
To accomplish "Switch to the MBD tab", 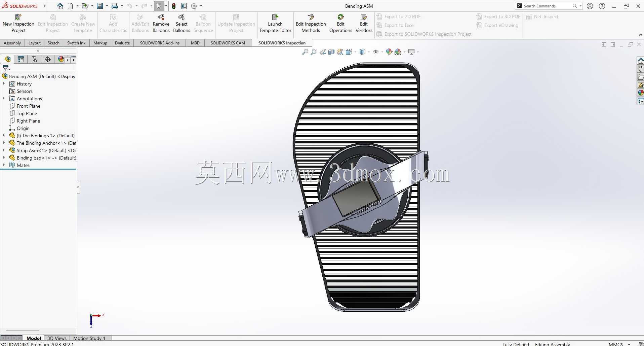I will [195, 43].
